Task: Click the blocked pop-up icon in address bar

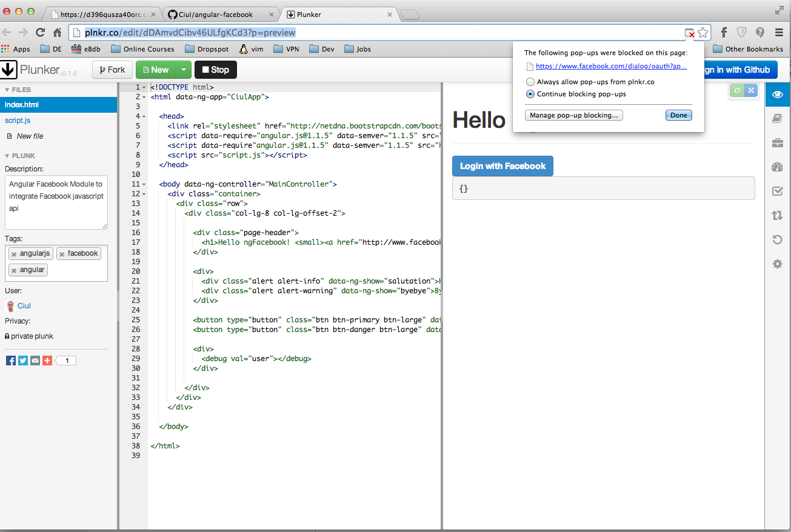Action: 690,33
